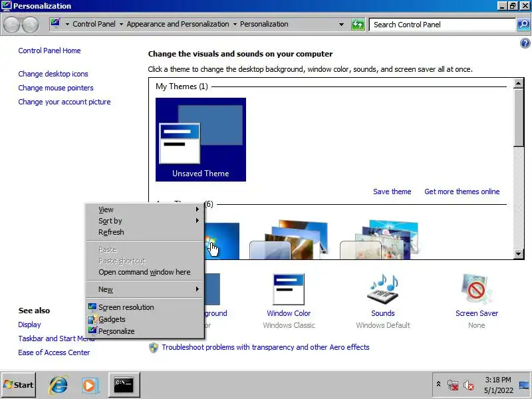Launch Windows Media Player from the taskbar
The width and height of the screenshot is (532, 399).
(90, 386)
